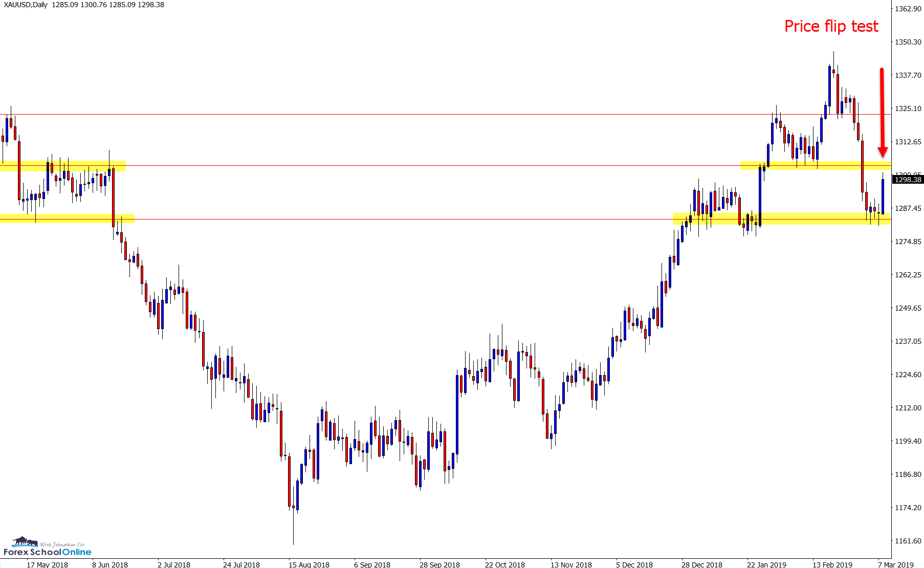The image size is (924, 568).
Task: Click the 1325.10 price axis label
Action: [908, 108]
